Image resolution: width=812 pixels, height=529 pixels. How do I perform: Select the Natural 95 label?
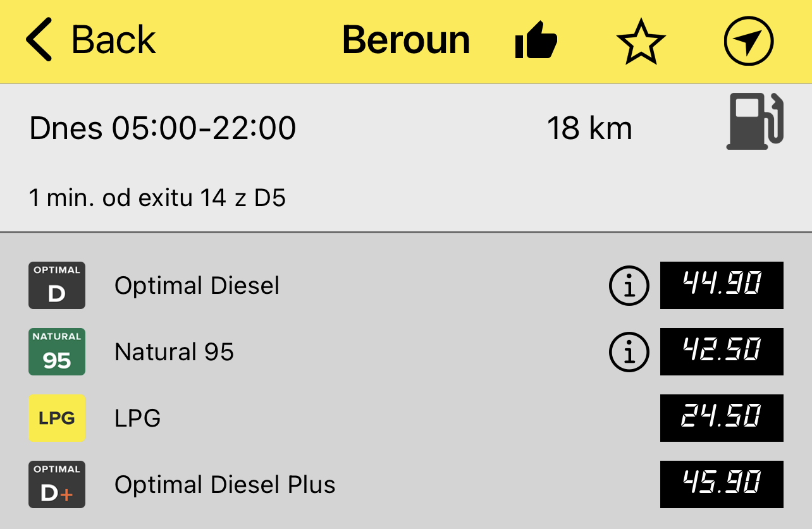point(174,352)
